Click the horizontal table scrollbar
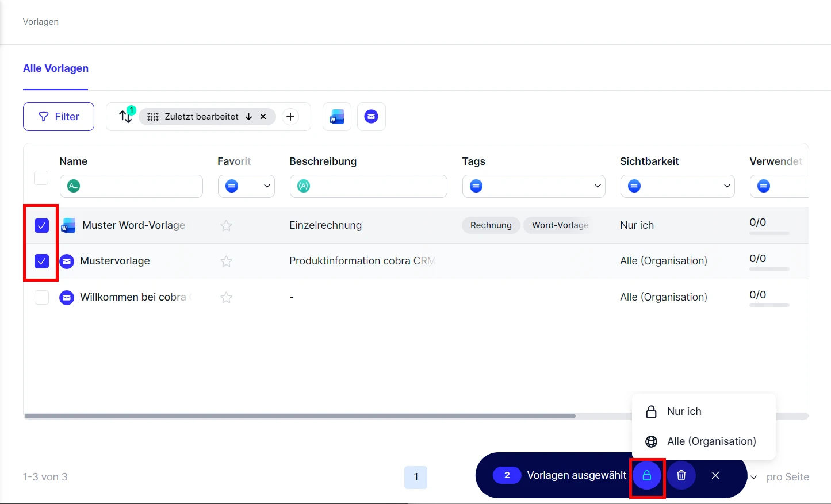Image resolution: width=831 pixels, height=504 pixels. pos(300,416)
